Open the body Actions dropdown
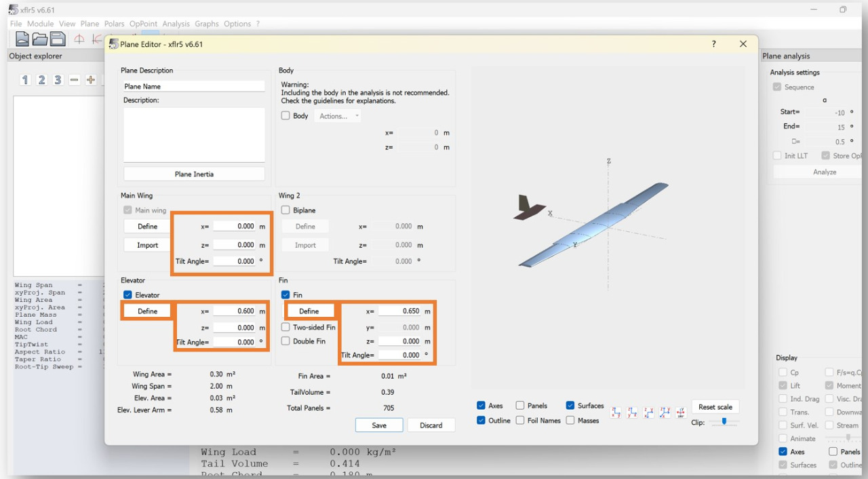Image resolution: width=868 pixels, height=479 pixels. [x=338, y=116]
